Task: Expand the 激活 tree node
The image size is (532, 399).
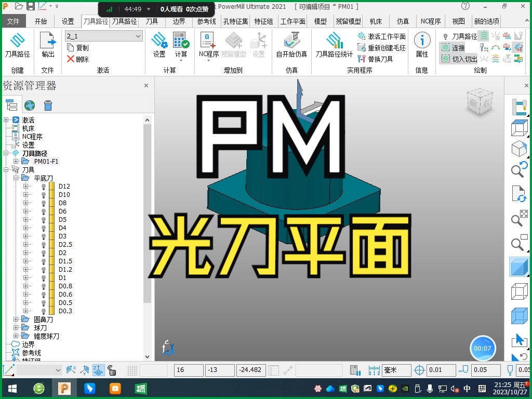Action: click(x=6, y=120)
